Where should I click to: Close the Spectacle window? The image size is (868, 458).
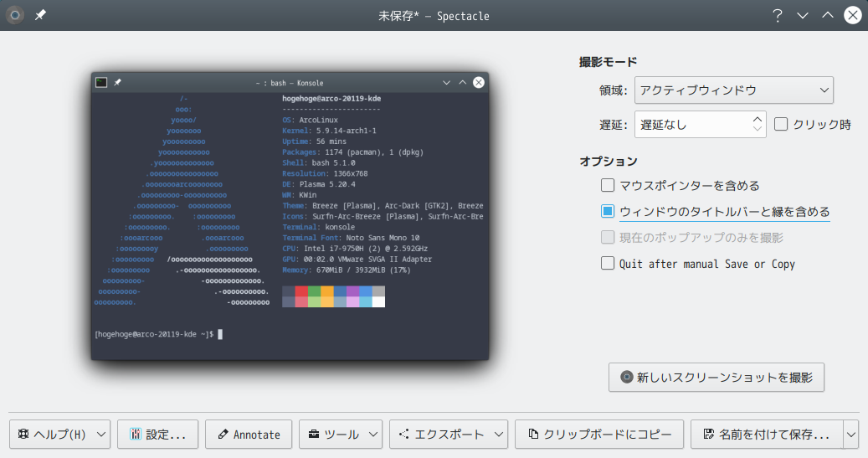[x=852, y=15]
